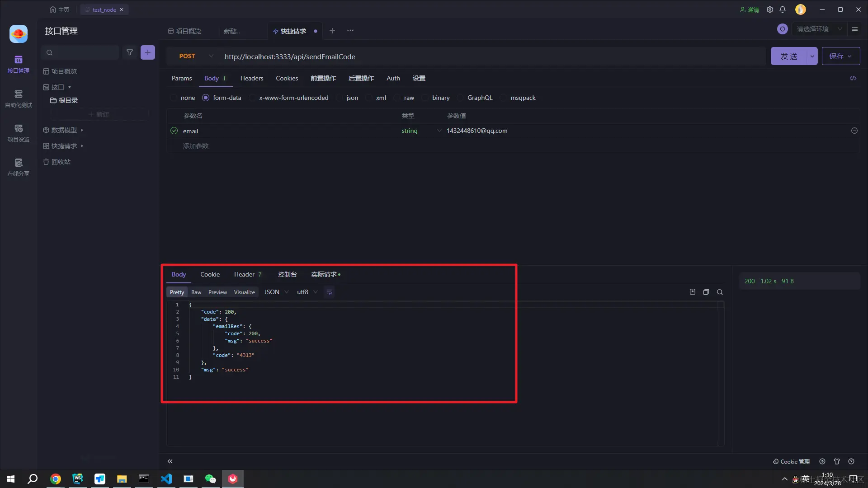Click the sidebar search field
The height and width of the screenshot is (488, 868).
80,52
